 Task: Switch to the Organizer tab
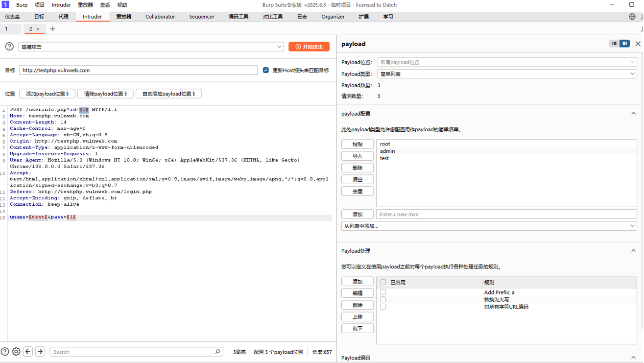333,17
